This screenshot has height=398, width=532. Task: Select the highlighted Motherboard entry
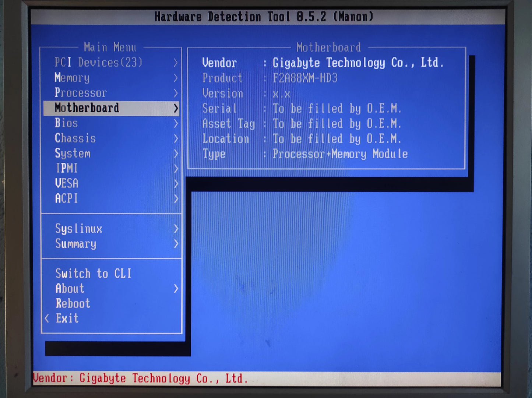click(x=111, y=108)
